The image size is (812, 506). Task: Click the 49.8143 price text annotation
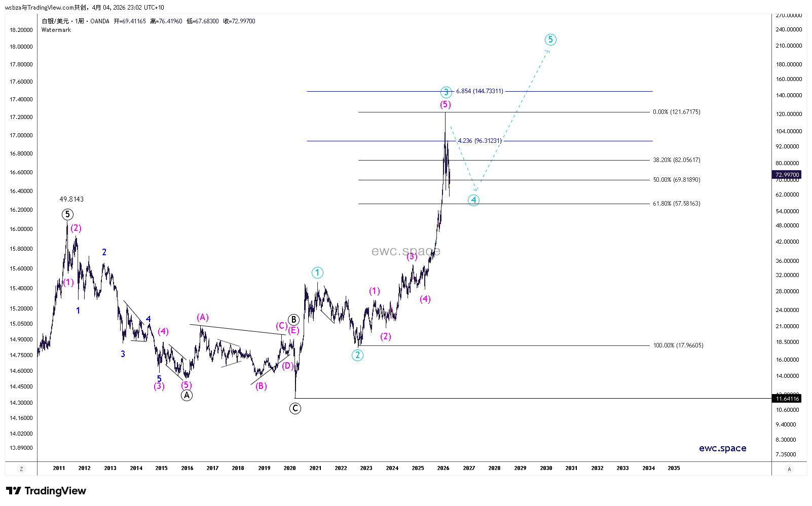click(x=71, y=200)
